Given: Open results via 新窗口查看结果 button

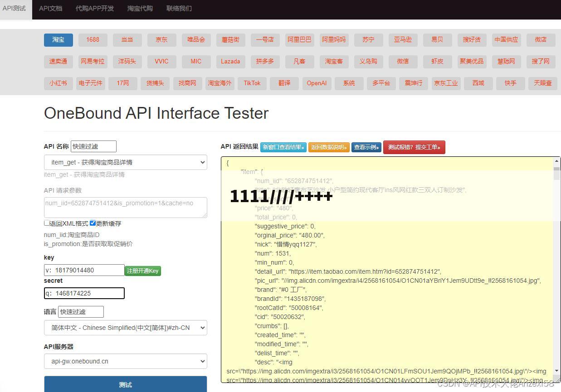Looking at the screenshot, I should pyautogui.click(x=283, y=147).
